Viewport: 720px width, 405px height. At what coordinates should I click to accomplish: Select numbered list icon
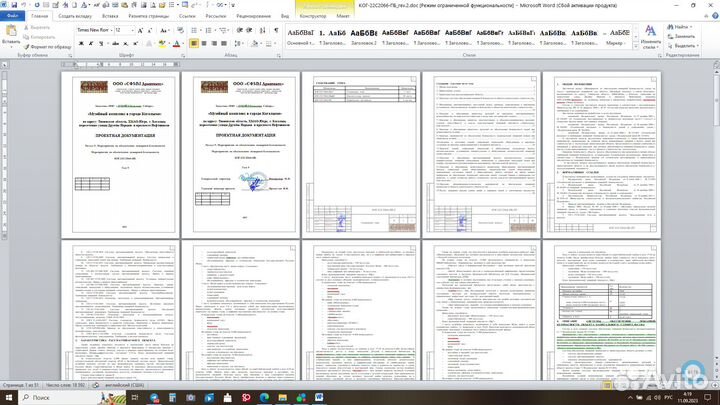pyautogui.click(x=208, y=30)
